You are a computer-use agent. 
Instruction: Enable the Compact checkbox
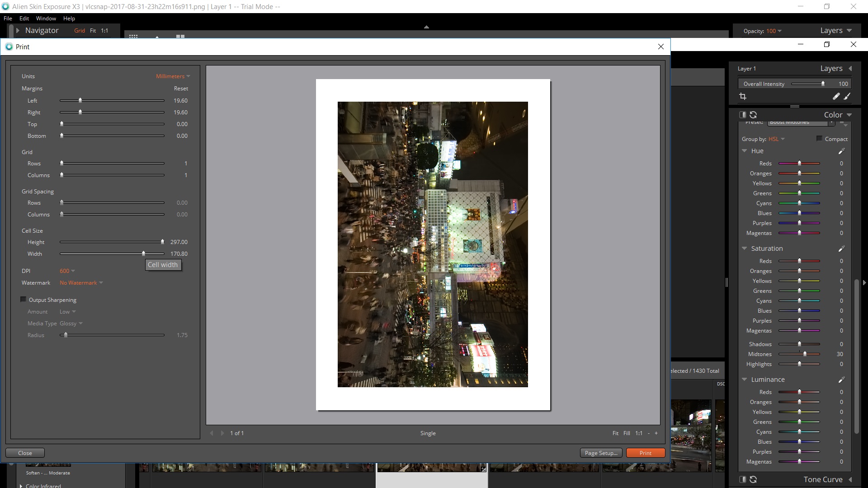pos(819,139)
